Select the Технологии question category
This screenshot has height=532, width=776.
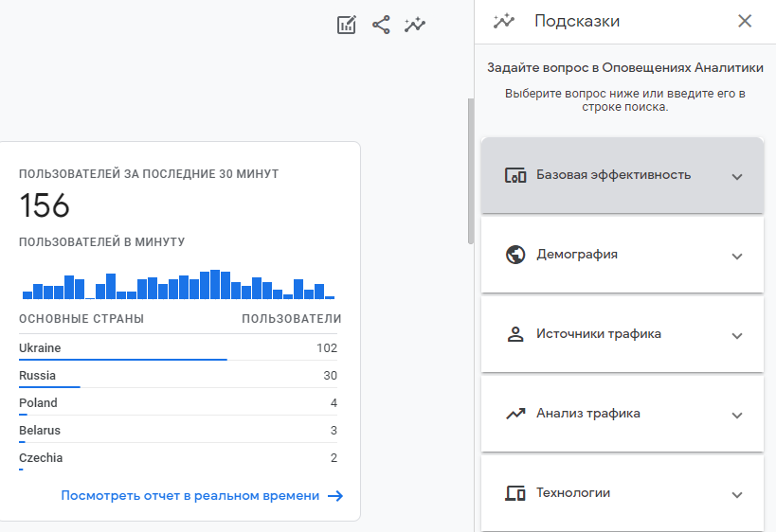(x=623, y=493)
